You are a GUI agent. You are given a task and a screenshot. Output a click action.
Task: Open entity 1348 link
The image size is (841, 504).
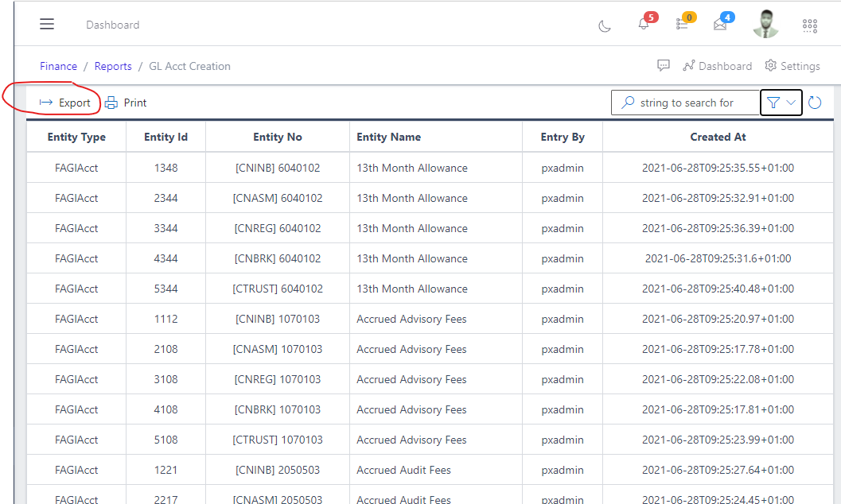(x=165, y=168)
